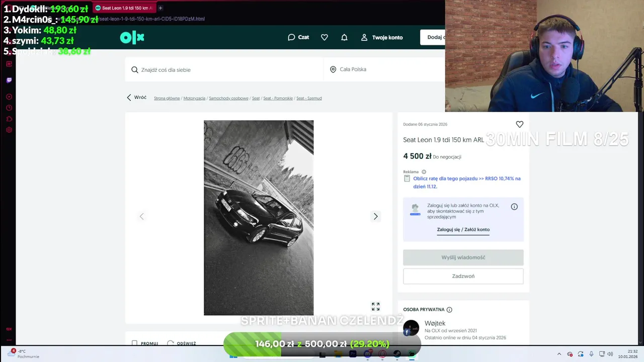This screenshot has height=362, width=644.
Task: Show hidden system tray icons
Action: (559, 354)
